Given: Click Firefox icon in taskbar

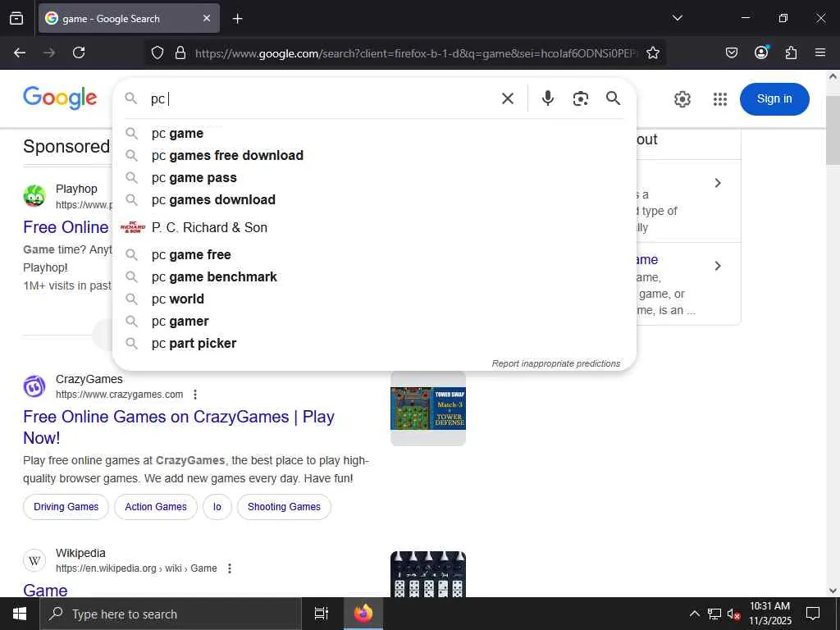Looking at the screenshot, I should [x=363, y=614].
